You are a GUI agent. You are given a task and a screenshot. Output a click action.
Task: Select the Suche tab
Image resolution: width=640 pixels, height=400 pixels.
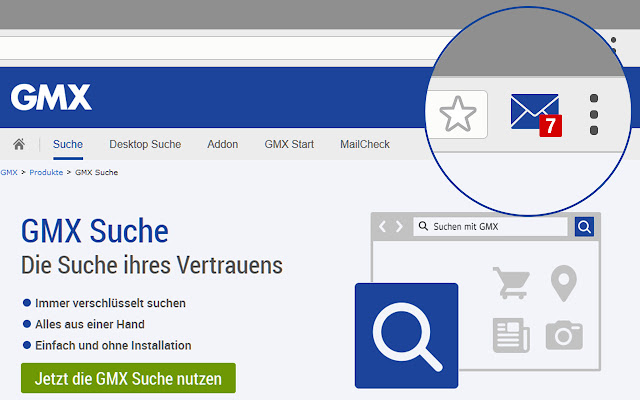[68, 144]
